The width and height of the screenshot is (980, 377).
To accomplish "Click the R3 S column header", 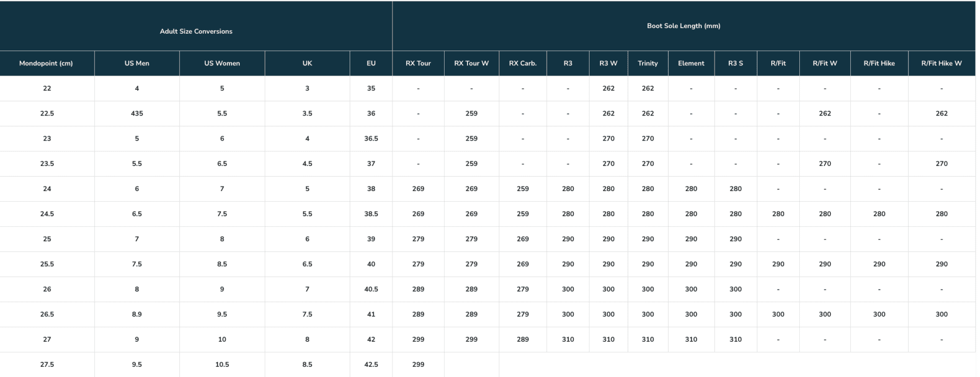I will click(736, 63).
